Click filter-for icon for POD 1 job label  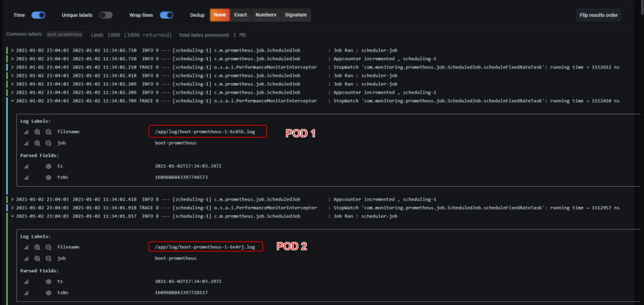[x=38, y=143]
